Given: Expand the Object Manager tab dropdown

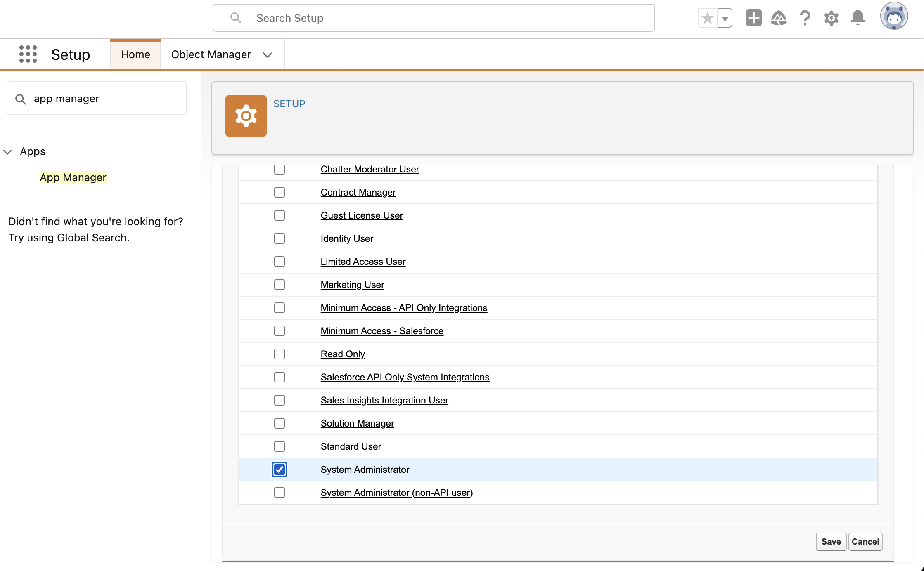Looking at the screenshot, I should (x=268, y=55).
